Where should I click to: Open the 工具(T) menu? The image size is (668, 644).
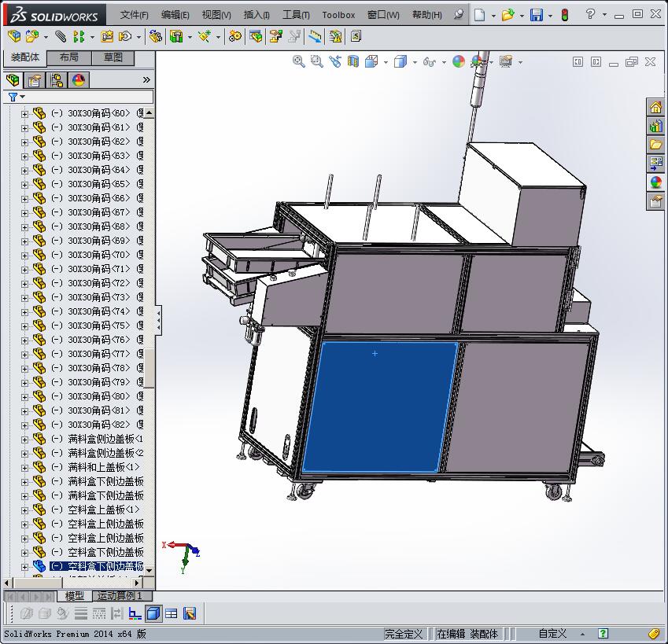(x=296, y=15)
